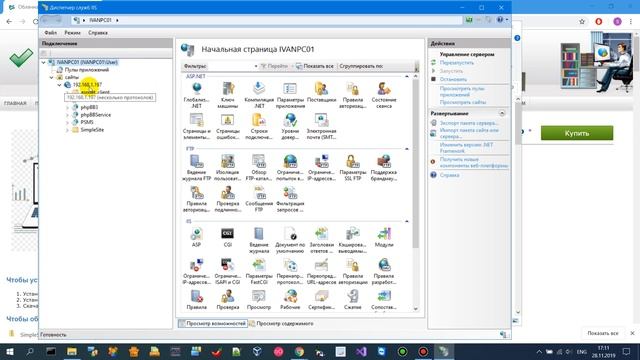Open Ведение журнала FTP feature
The width and height of the screenshot is (640, 360).
tap(196, 168)
